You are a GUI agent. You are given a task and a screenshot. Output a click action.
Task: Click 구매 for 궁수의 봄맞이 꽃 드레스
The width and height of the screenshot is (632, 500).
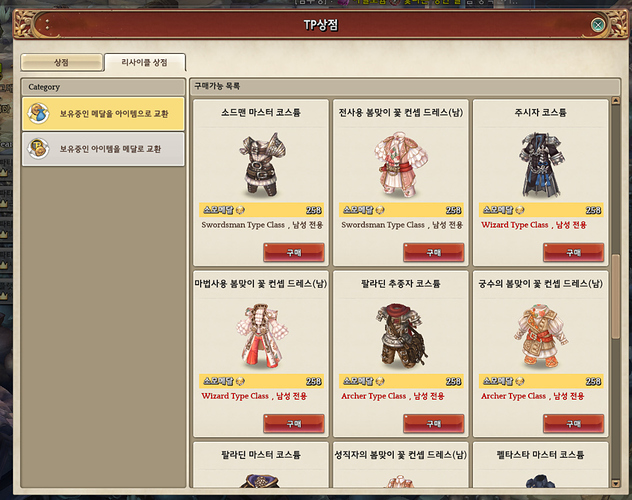(x=574, y=424)
